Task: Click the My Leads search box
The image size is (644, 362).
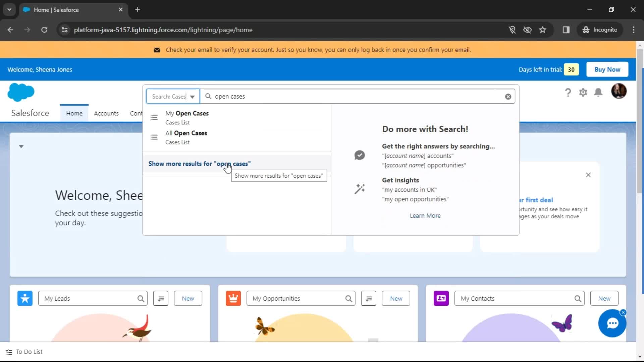Action: [x=93, y=298]
